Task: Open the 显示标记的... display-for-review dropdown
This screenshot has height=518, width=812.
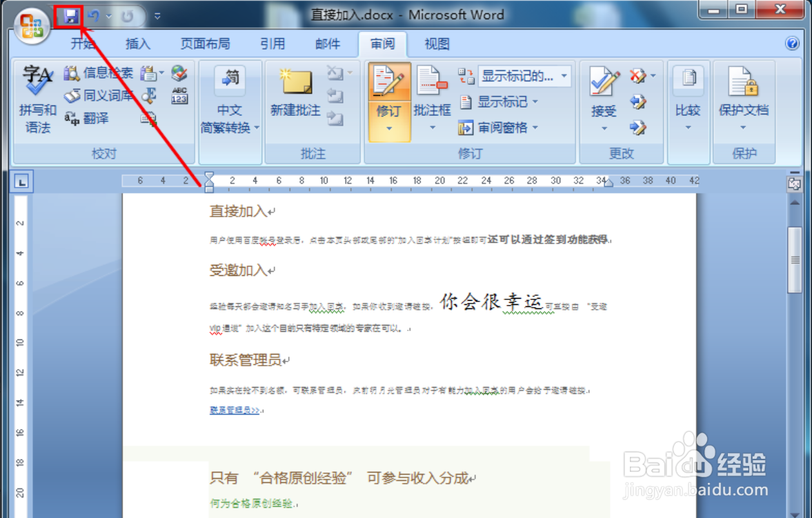Action: [524, 76]
